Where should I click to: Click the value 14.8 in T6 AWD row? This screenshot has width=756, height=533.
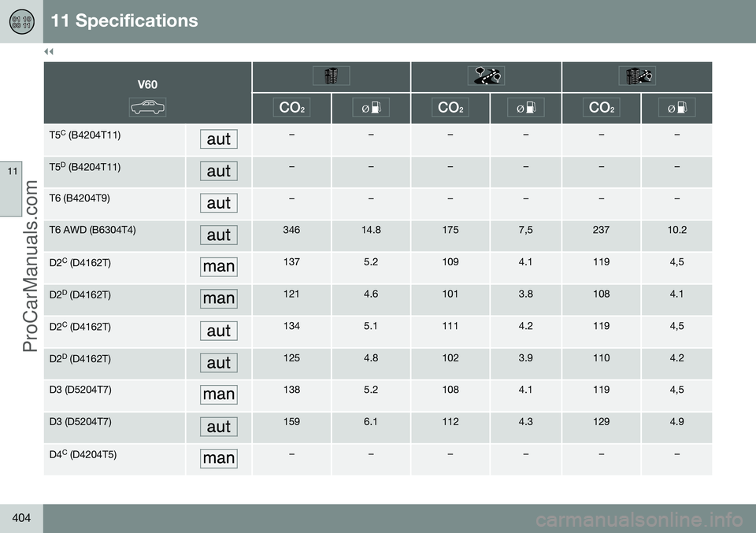(371, 231)
